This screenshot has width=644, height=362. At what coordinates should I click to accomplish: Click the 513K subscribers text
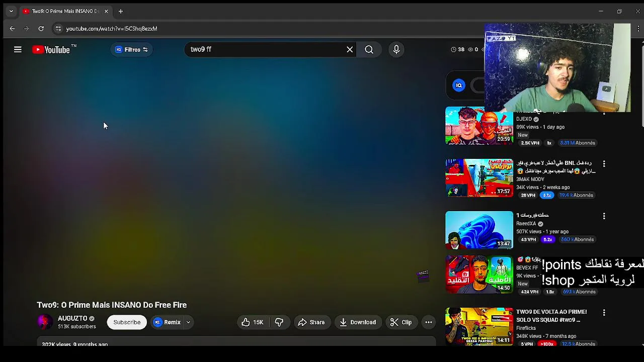pos(76,327)
